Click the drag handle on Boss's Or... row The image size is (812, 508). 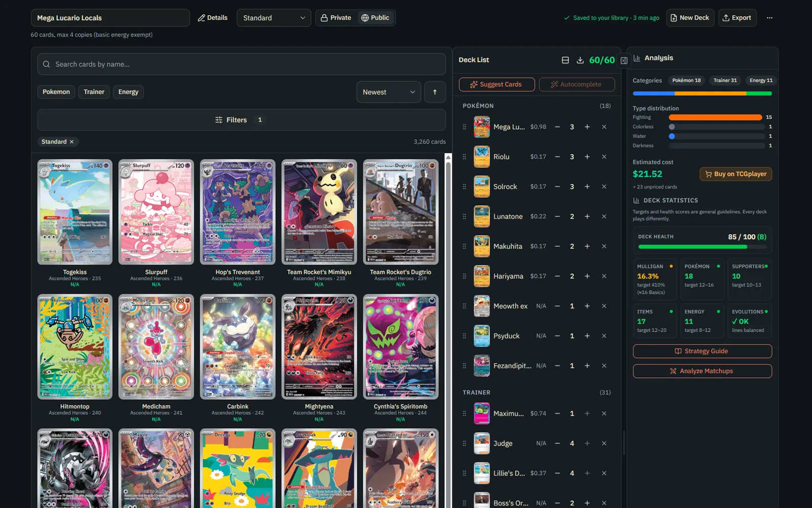[x=464, y=503]
